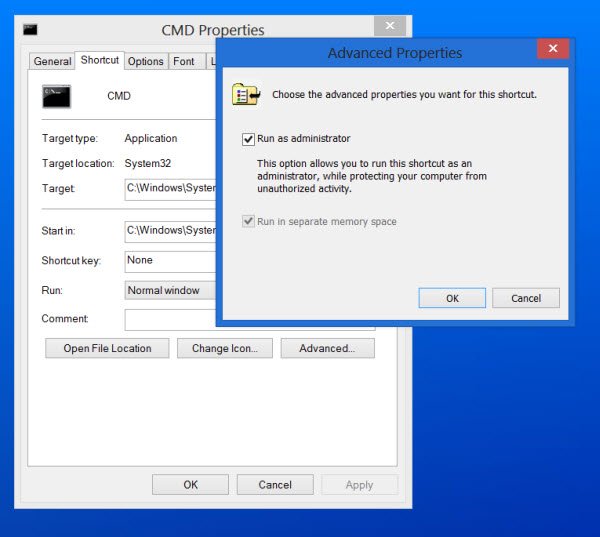The height and width of the screenshot is (537, 600).
Task: Uncheck Run as administrator checkbox
Action: click(x=248, y=139)
